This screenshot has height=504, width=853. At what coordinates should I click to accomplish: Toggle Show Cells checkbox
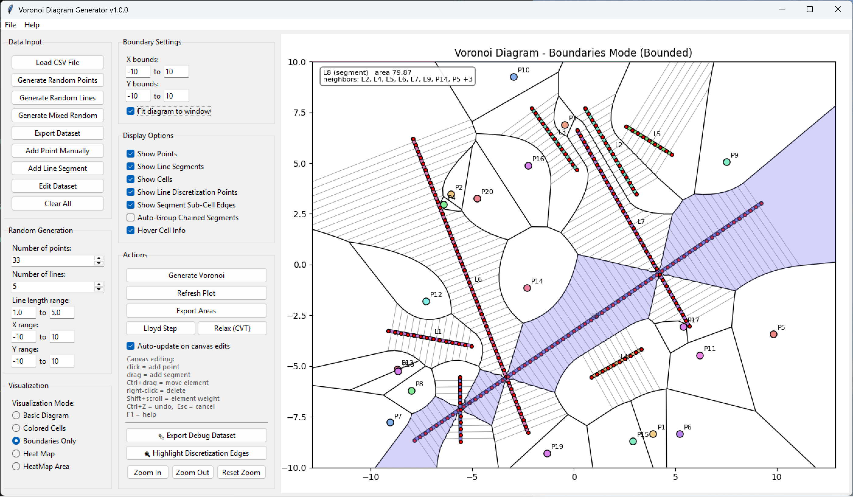tap(131, 179)
